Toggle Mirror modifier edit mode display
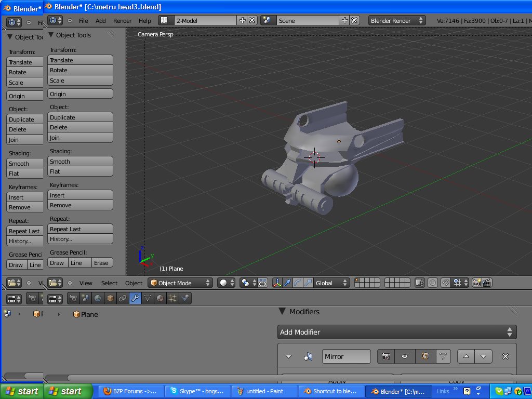The image size is (532, 399). [425, 357]
